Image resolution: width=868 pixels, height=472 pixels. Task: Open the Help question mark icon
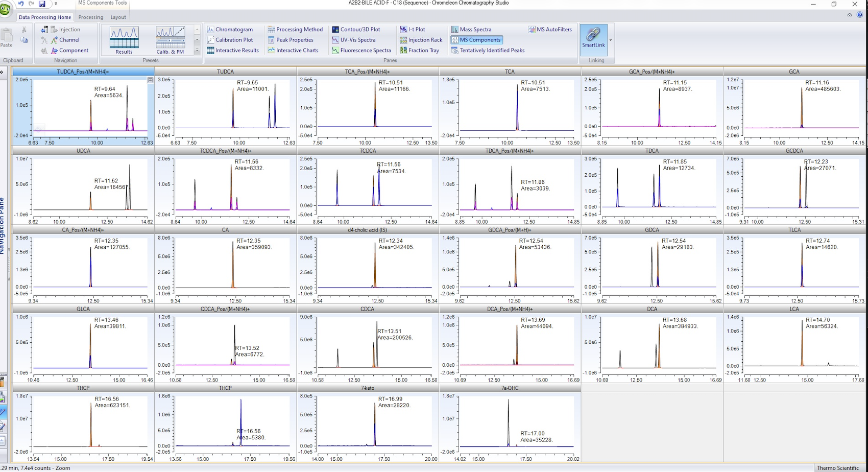point(860,15)
